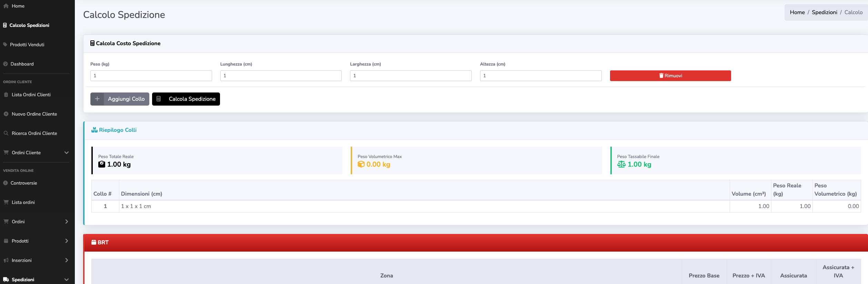
Task: Click the tag icon for Prodotti Venduti
Action: click(5, 45)
